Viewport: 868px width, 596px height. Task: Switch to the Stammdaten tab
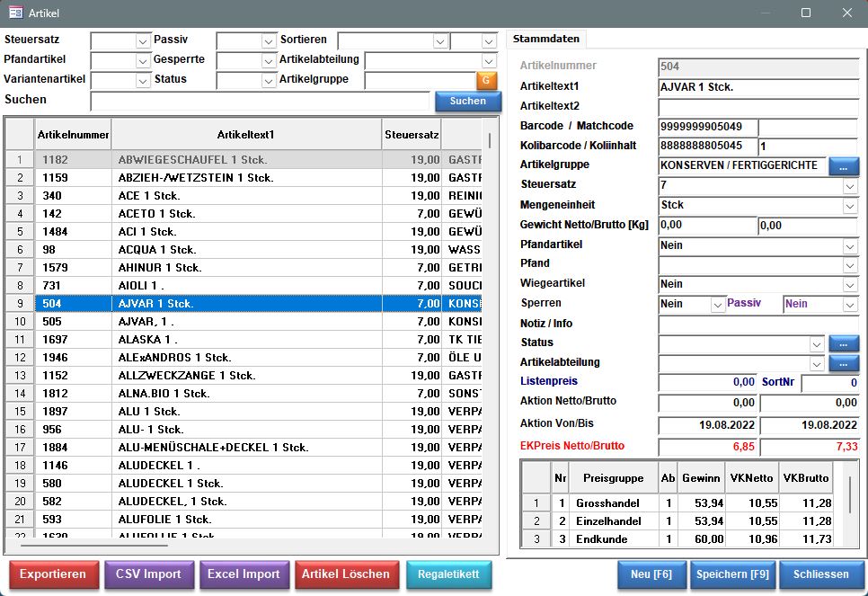point(546,39)
